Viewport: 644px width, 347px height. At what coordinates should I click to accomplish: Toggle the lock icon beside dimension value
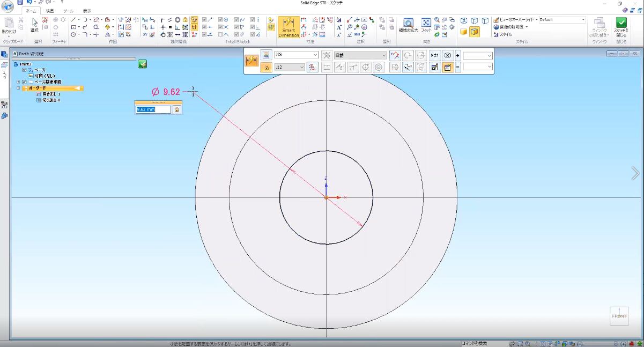[177, 109]
